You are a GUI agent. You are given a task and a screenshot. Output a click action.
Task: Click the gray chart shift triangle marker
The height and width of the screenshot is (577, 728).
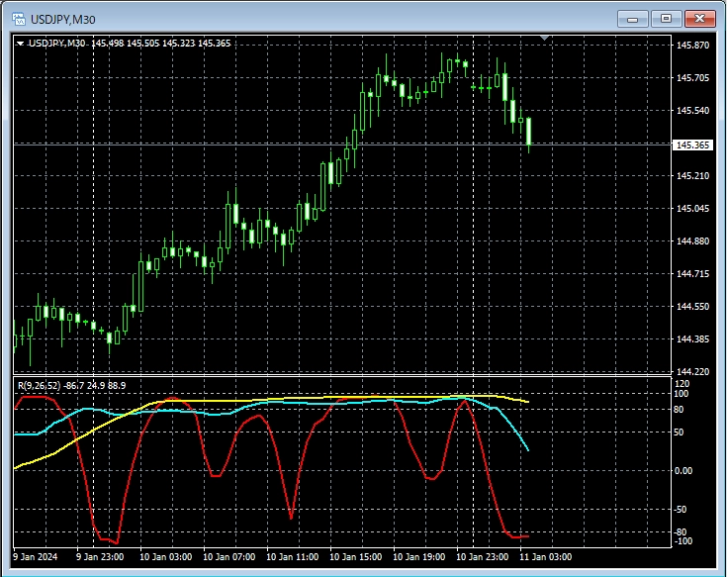543,39
